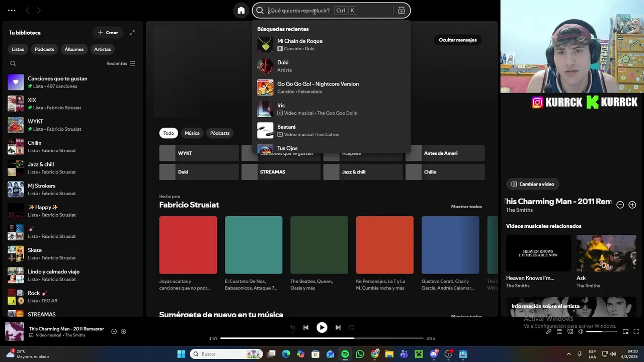Expand library with the arrows icon
Screen dimensions: 644x362
pyautogui.click(x=132, y=33)
